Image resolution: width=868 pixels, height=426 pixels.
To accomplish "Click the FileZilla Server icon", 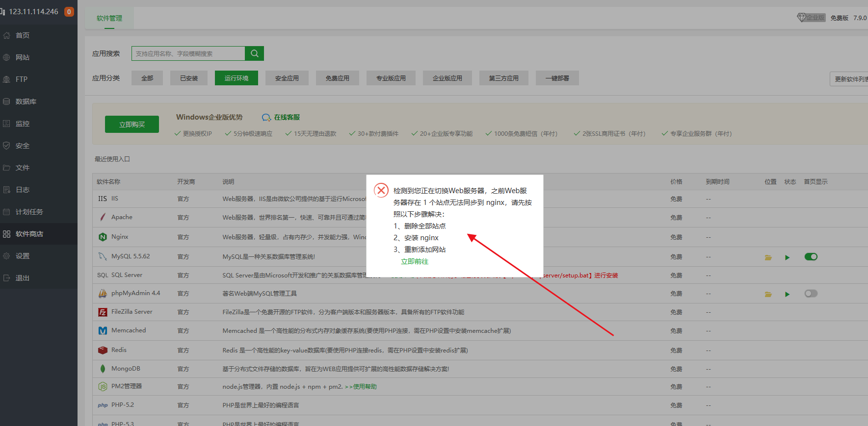I will [x=103, y=312].
